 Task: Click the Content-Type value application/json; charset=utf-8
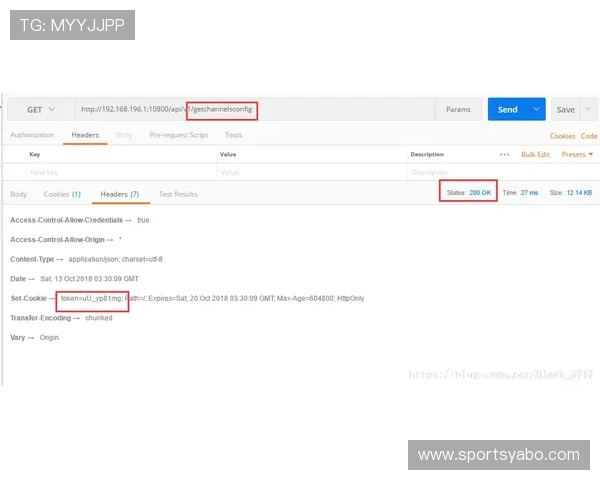coord(116,260)
